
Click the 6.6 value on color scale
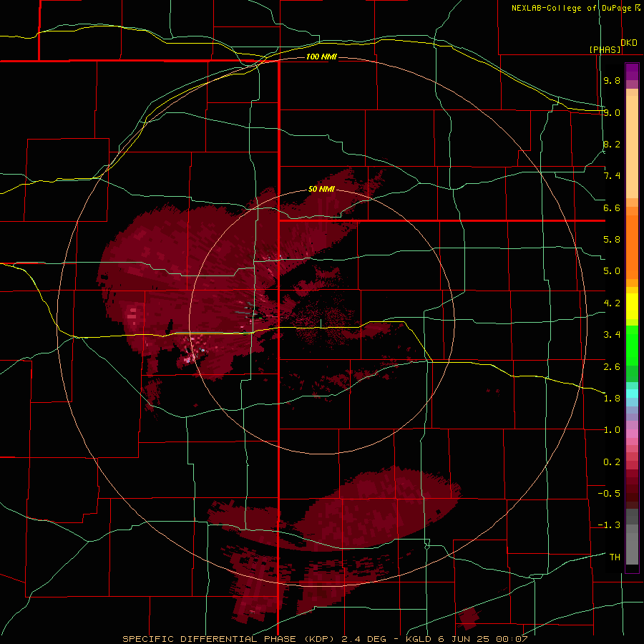(x=612, y=208)
